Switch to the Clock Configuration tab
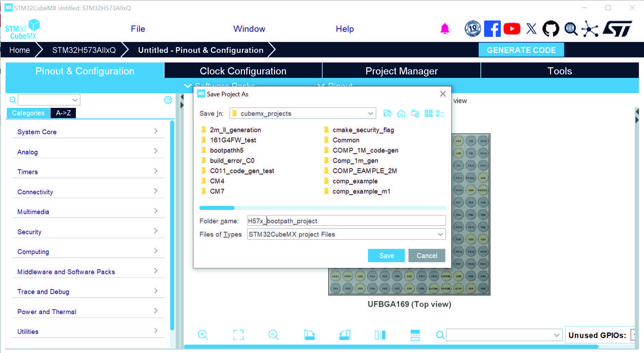 pyautogui.click(x=243, y=71)
